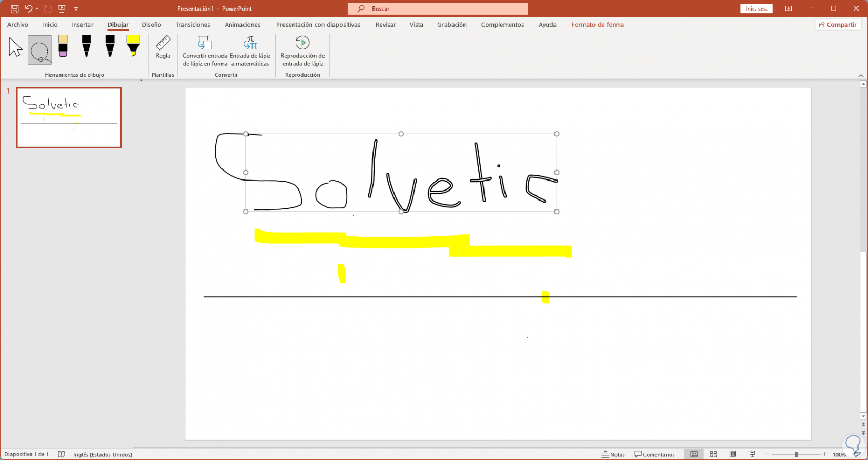Click the Compartir share button
This screenshot has height=460, width=868.
pyautogui.click(x=838, y=25)
